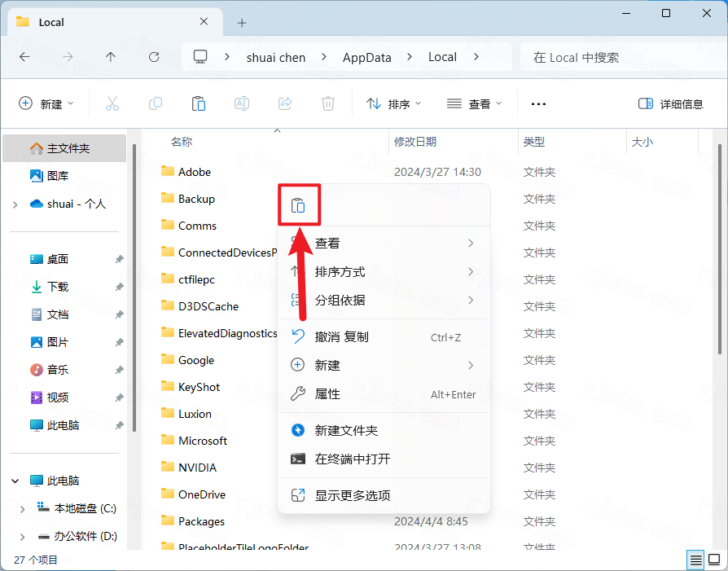Click the 在 Local 中搜索 search box
The width and height of the screenshot is (728, 571).
tap(624, 57)
